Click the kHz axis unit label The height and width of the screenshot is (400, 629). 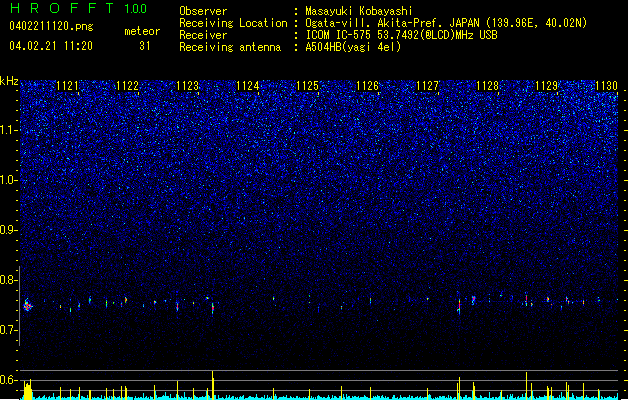pyautogui.click(x=9, y=81)
